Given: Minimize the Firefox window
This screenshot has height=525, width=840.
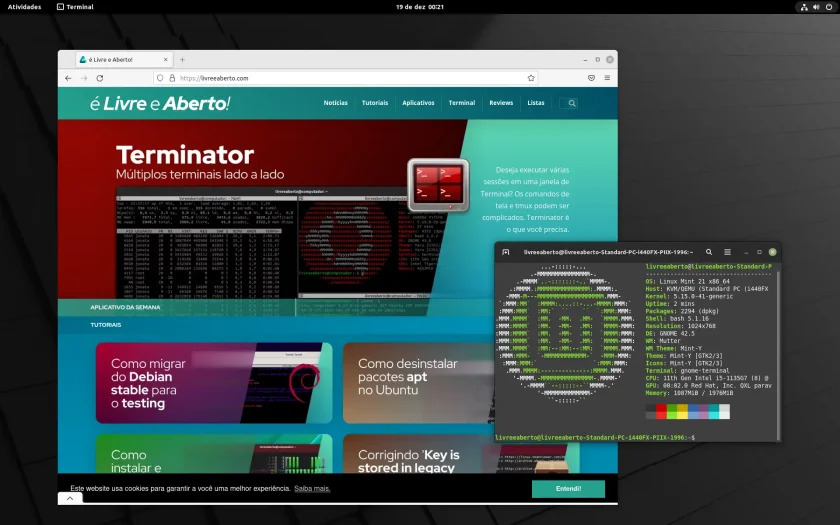Looking at the screenshot, I should click(585, 59).
